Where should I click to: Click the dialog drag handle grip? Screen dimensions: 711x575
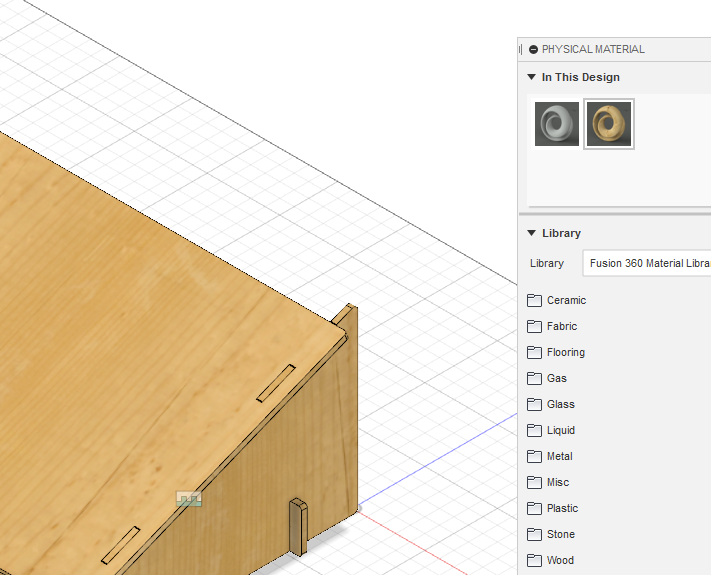[521, 49]
